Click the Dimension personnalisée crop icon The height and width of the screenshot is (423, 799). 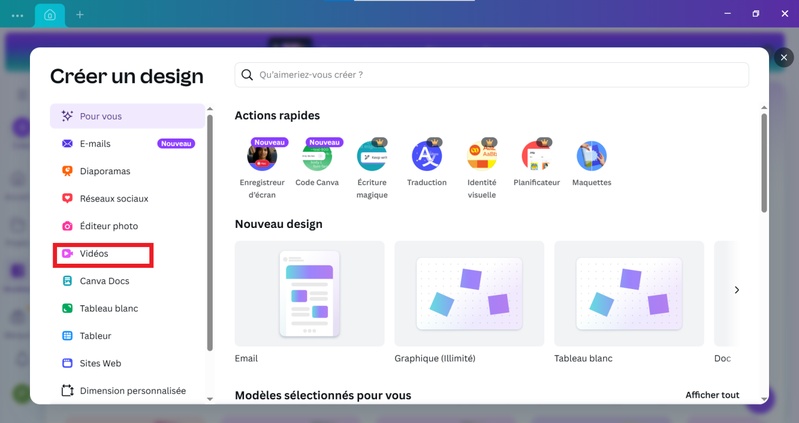(67, 391)
